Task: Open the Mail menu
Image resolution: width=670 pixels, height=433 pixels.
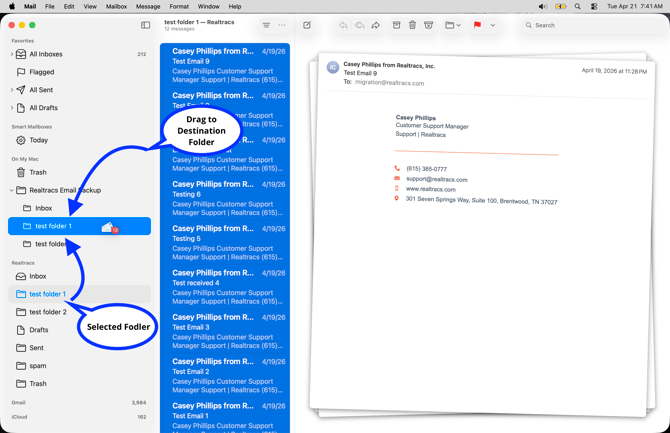Action: pos(30,6)
